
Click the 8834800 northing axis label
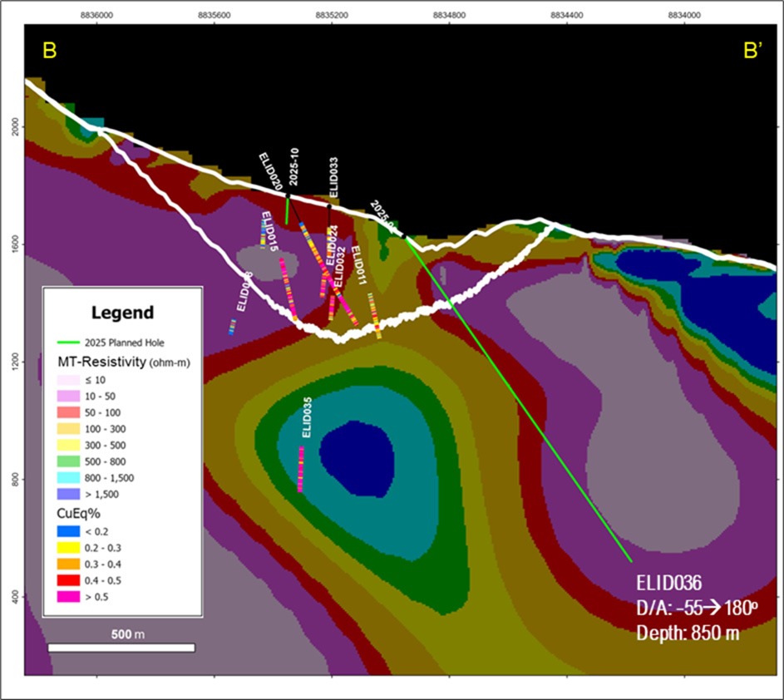point(450,16)
